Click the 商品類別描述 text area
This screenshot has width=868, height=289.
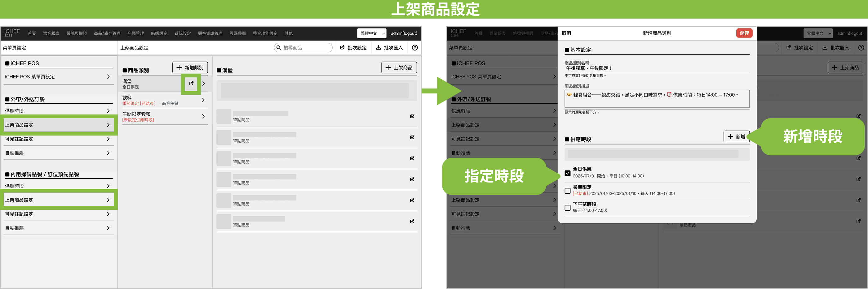click(x=657, y=99)
